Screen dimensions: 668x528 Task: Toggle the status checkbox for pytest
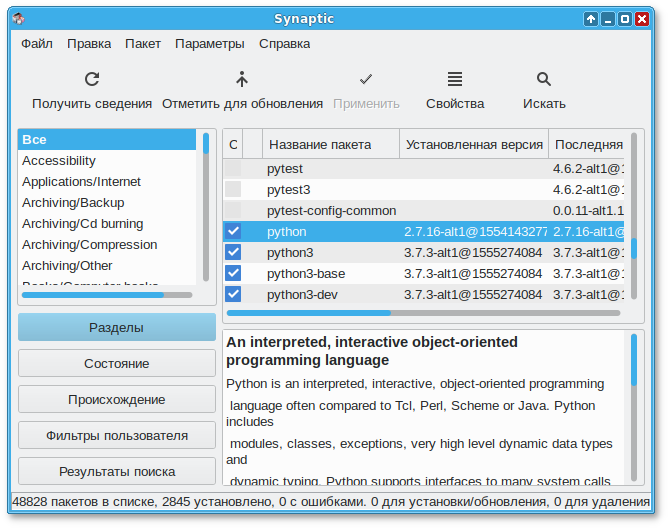click(x=233, y=168)
